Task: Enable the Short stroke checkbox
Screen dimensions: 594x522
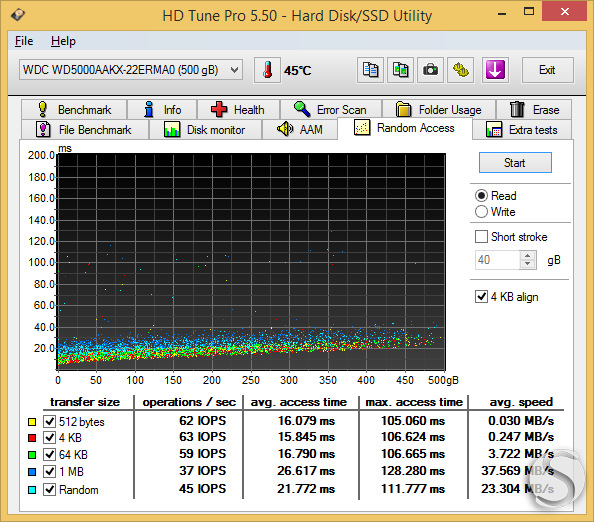Action: [x=481, y=237]
